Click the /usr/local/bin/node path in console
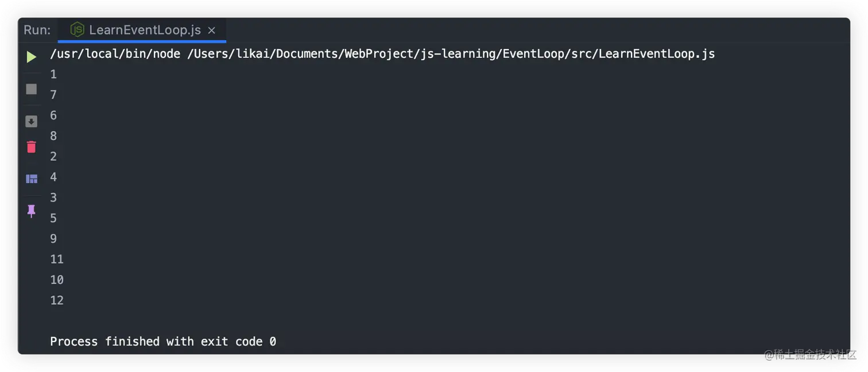The width and height of the screenshot is (868, 372). (115, 54)
